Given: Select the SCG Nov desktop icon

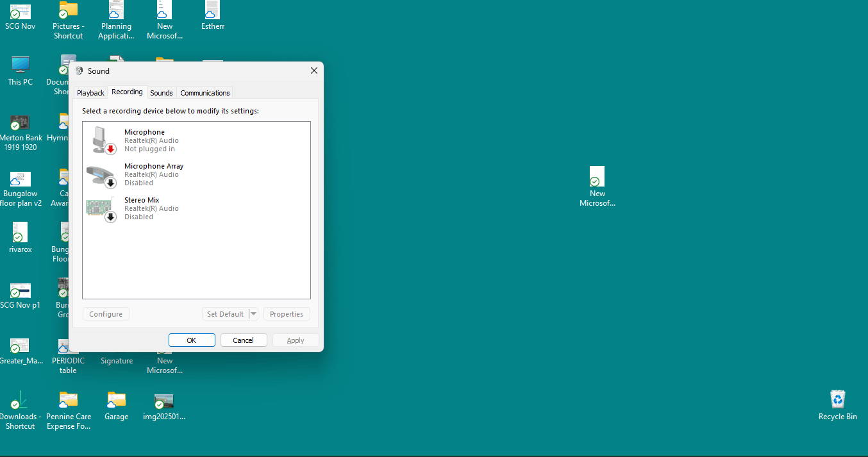Looking at the screenshot, I should click(x=20, y=11).
